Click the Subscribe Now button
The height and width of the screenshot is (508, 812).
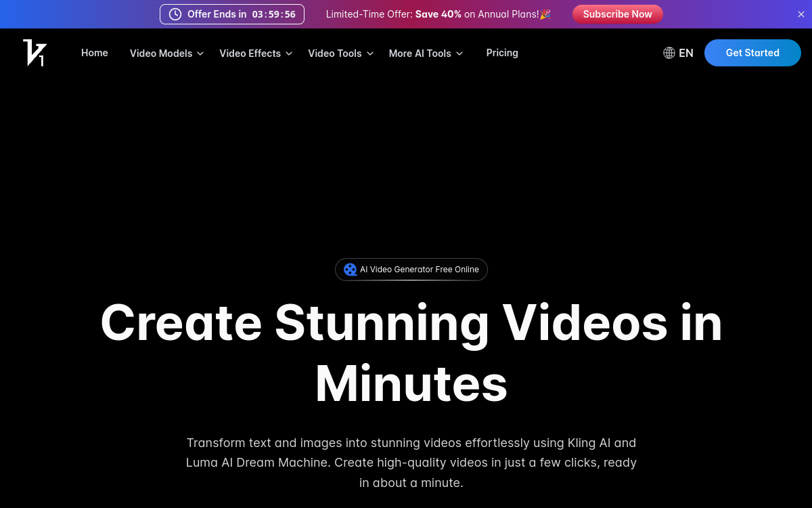point(617,14)
